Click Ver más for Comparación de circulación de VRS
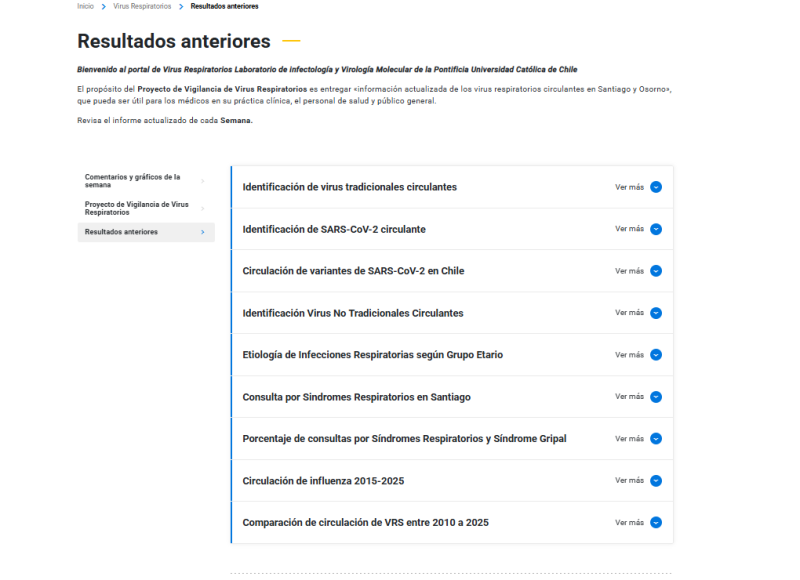 click(x=629, y=522)
